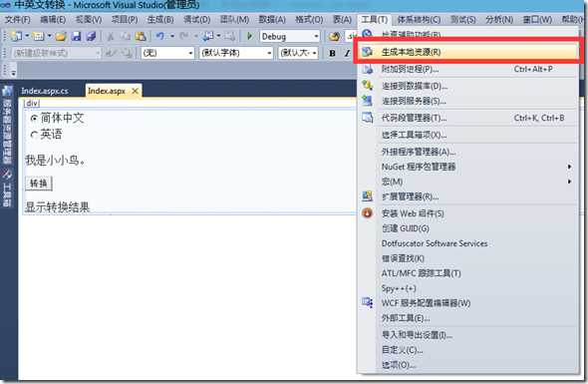This screenshot has height=384, width=588.
Task: Open WCF 服务配置编辑器(W) menu item
Action: coord(468,303)
